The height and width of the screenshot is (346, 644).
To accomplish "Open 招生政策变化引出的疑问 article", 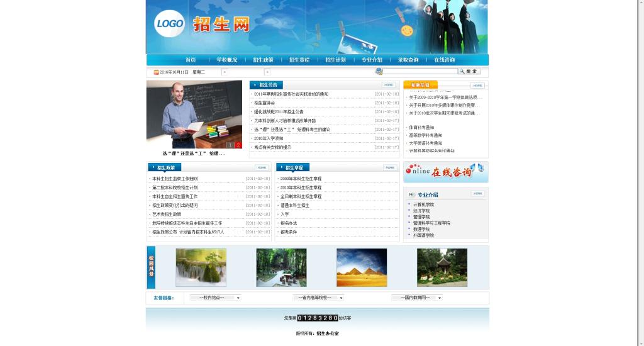I will click(175, 206).
